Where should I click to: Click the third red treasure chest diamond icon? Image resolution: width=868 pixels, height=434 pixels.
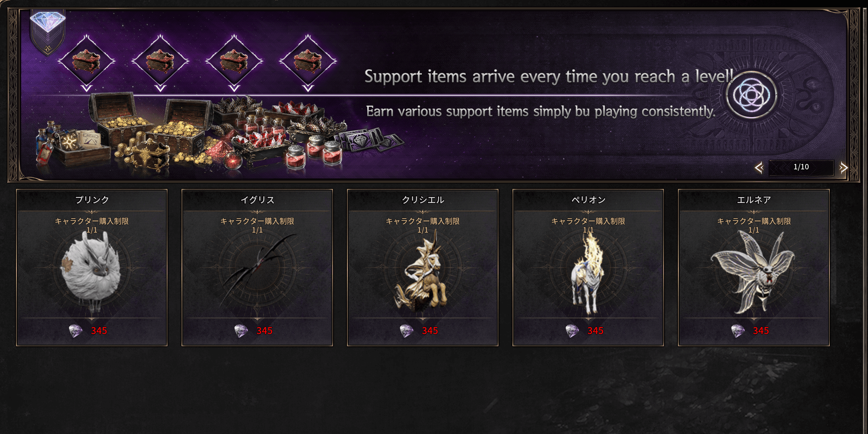click(234, 61)
